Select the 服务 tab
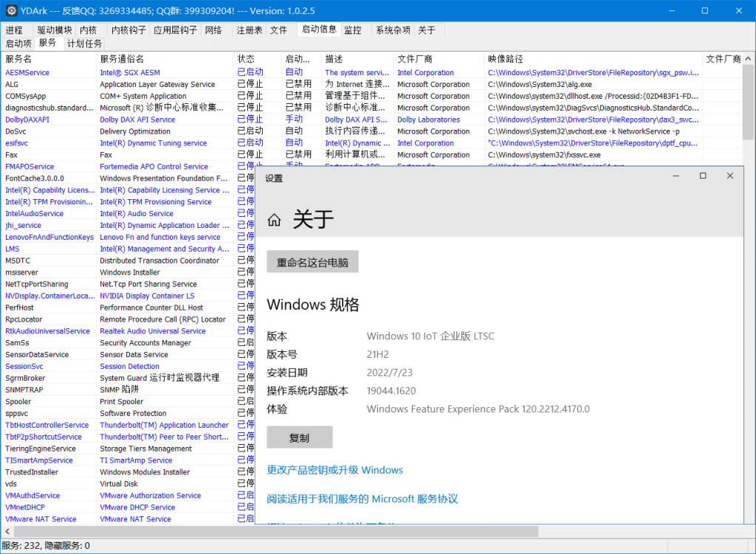 [46, 44]
